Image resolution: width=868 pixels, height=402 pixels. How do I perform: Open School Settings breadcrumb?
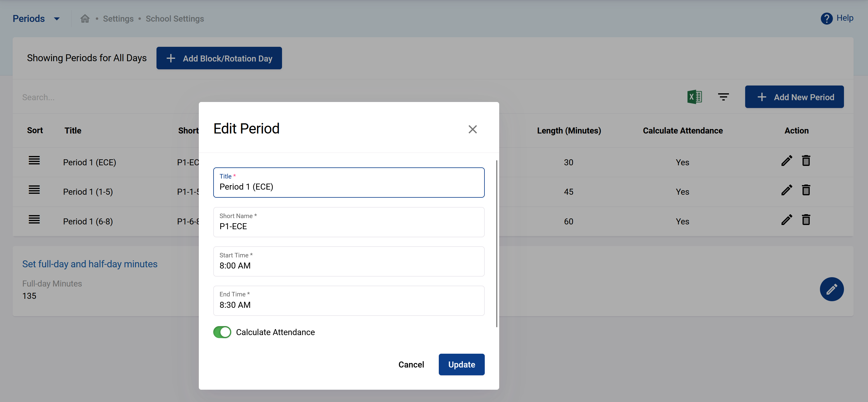175,19
